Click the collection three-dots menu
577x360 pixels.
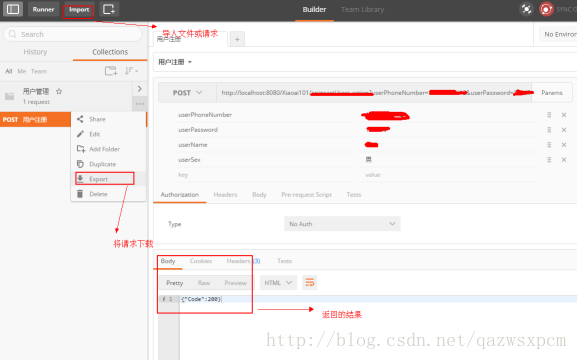pos(139,104)
